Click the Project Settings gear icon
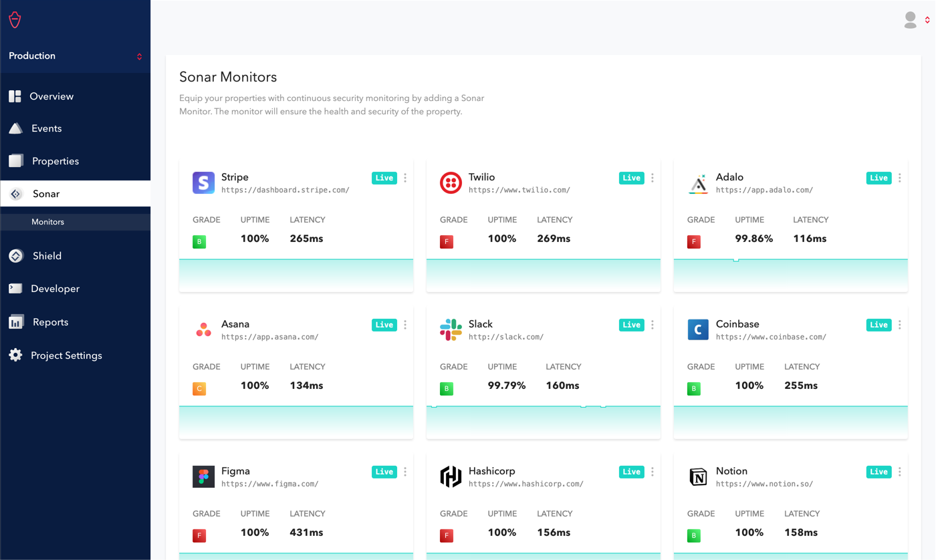This screenshot has width=936, height=560. [15, 356]
